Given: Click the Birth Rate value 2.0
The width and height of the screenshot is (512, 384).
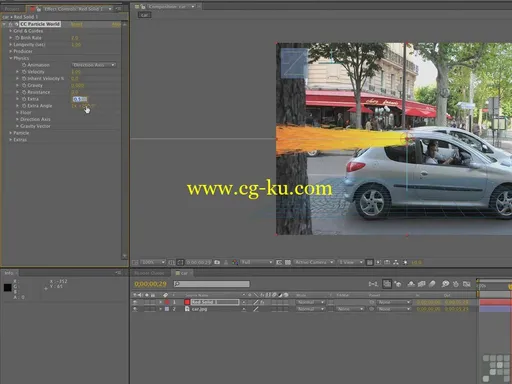Looking at the screenshot, I should [75, 38].
